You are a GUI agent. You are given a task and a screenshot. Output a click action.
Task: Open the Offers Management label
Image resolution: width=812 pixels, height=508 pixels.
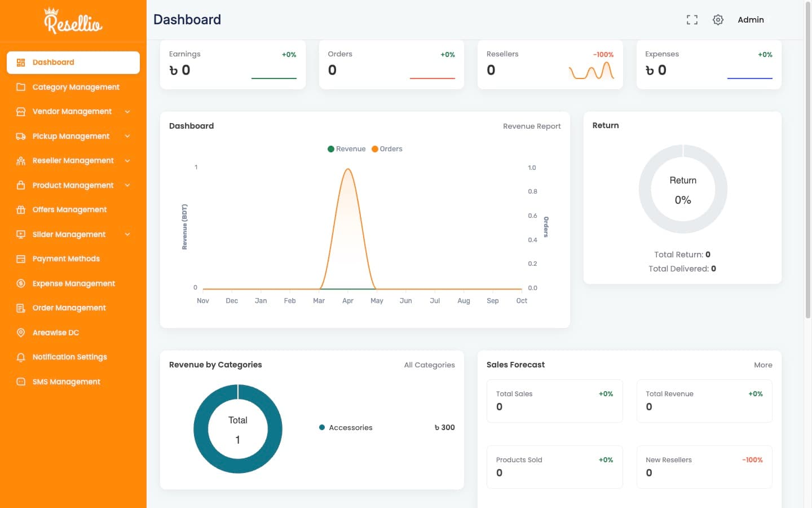(x=69, y=210)
